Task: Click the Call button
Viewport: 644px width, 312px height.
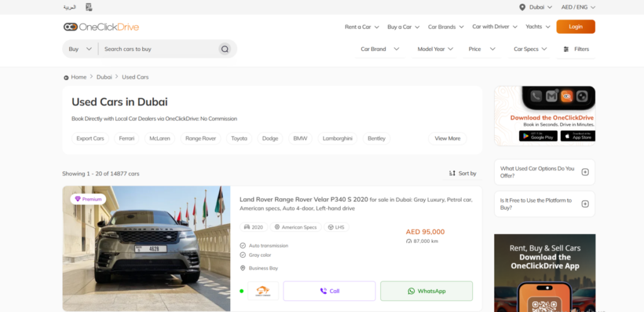Action: (x=330, y=291)
